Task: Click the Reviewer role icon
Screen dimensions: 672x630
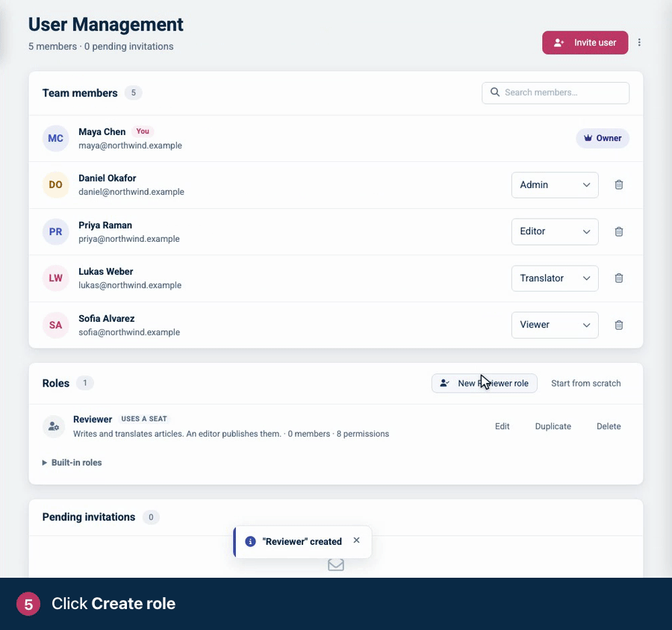Action: tap(54, 426)
